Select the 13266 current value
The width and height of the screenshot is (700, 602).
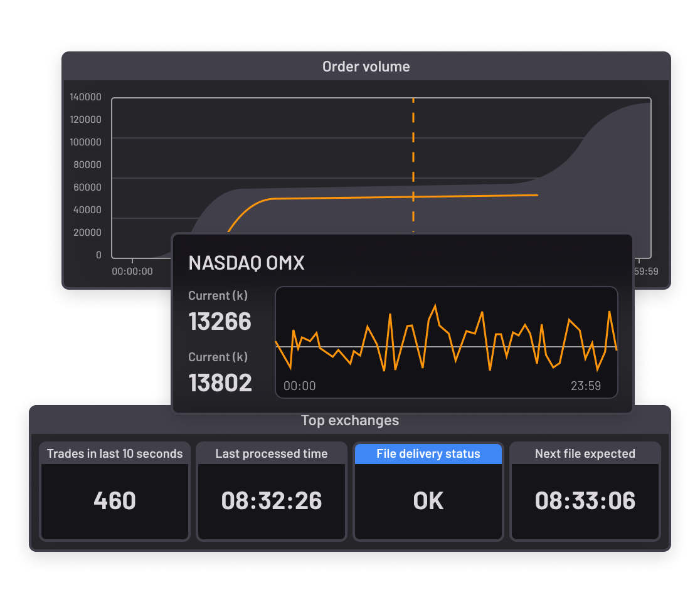tap(220, 321)
